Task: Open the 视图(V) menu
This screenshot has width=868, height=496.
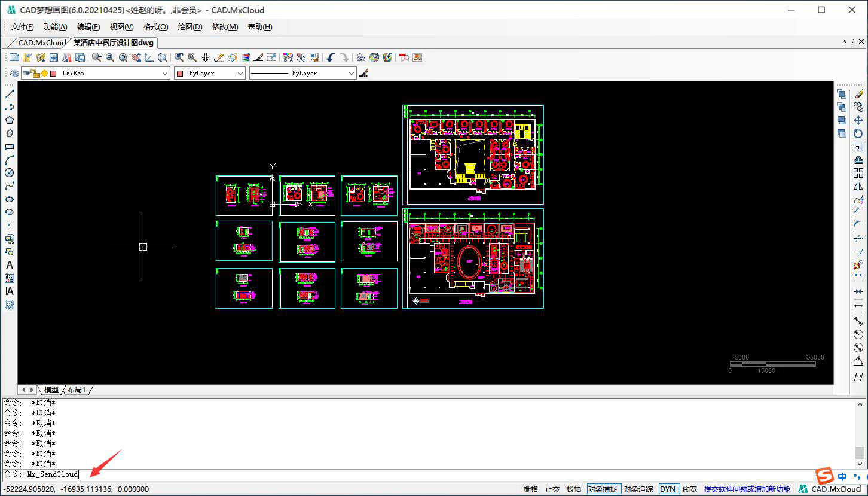Action: [122, 27]
